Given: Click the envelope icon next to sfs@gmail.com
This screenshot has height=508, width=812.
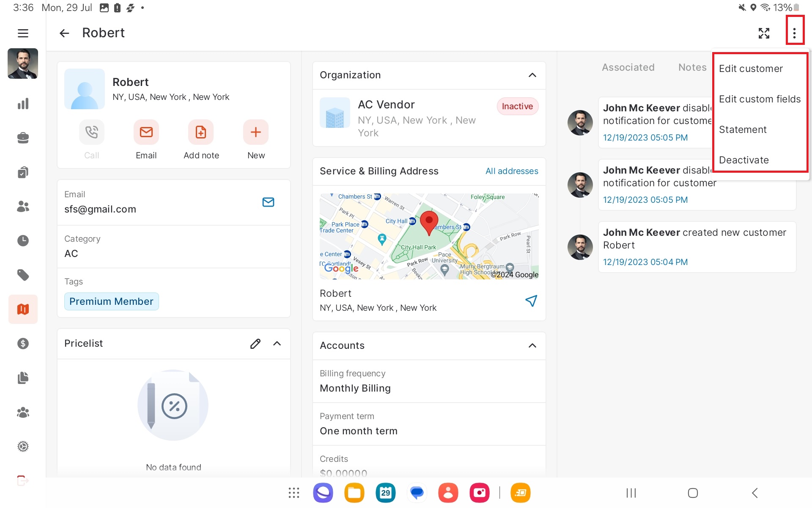Looking at the screenshot, I should (268, 202).
